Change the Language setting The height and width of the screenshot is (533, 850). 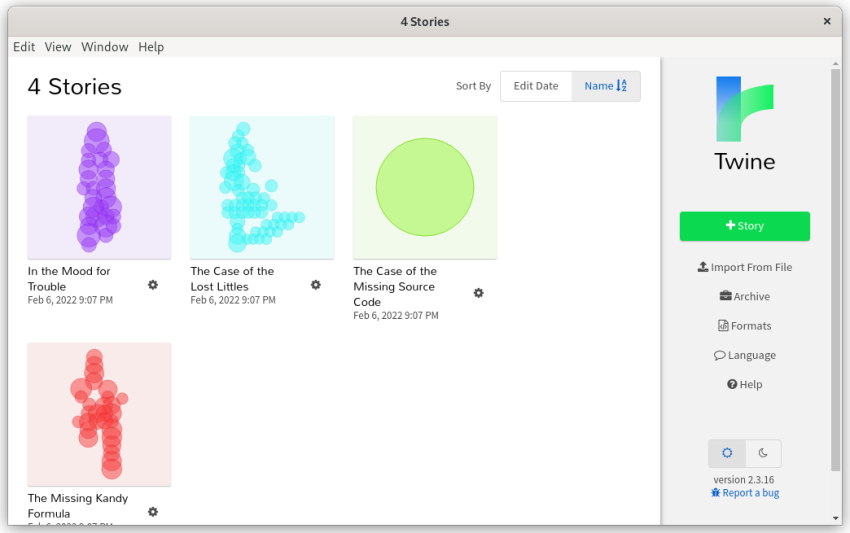[744, 355]
